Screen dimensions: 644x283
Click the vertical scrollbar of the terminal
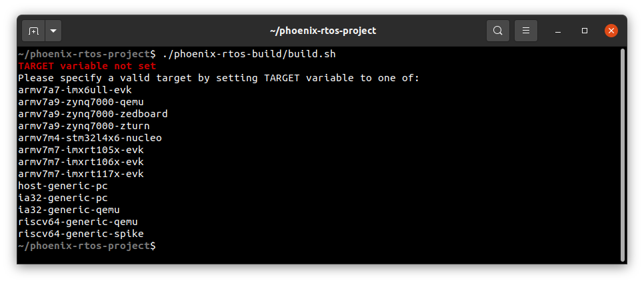[623, 155]
